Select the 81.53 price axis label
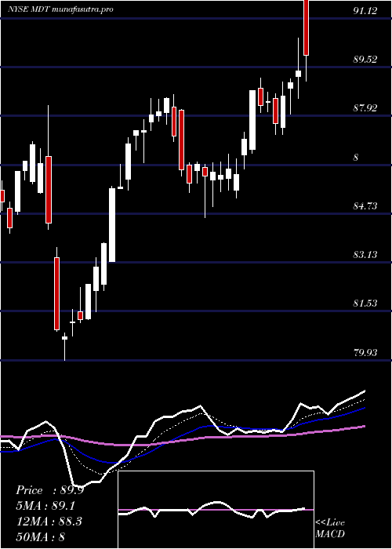392x549 pixels. coord(365,304)
